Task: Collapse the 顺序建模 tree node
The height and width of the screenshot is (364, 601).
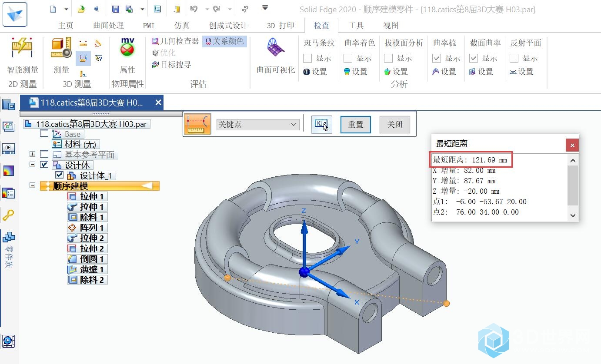Action: 32,185
